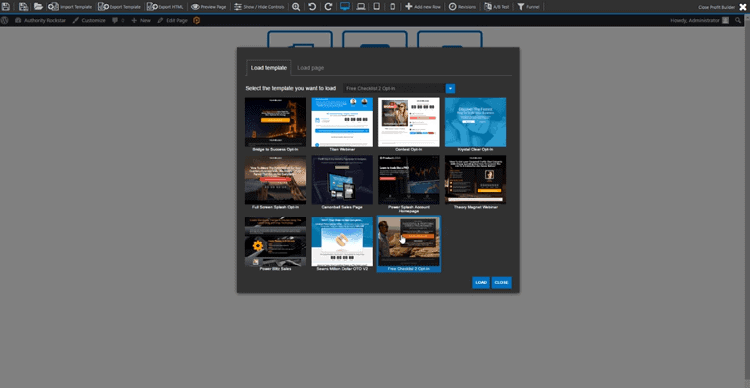This screenshot has width=750, height=388.
Task: Toggle Show / Hide Controls
Action: [x=259, y=7]
